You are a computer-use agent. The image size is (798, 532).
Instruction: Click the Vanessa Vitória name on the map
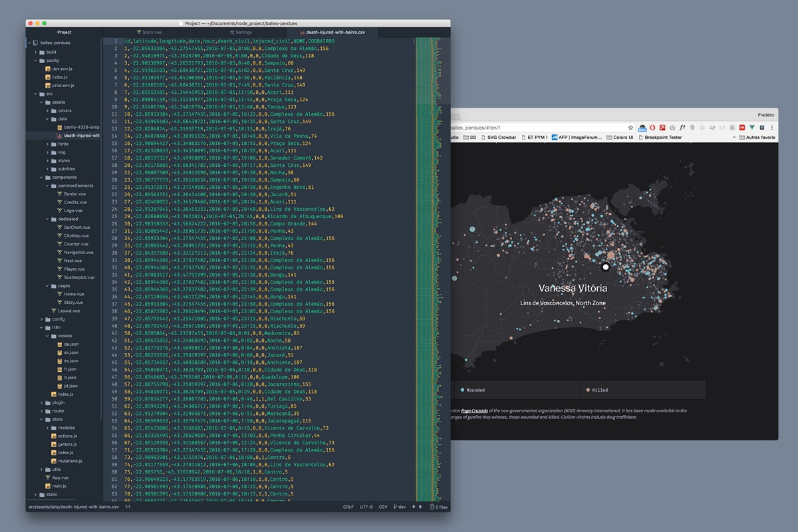(x=572, y=289)
